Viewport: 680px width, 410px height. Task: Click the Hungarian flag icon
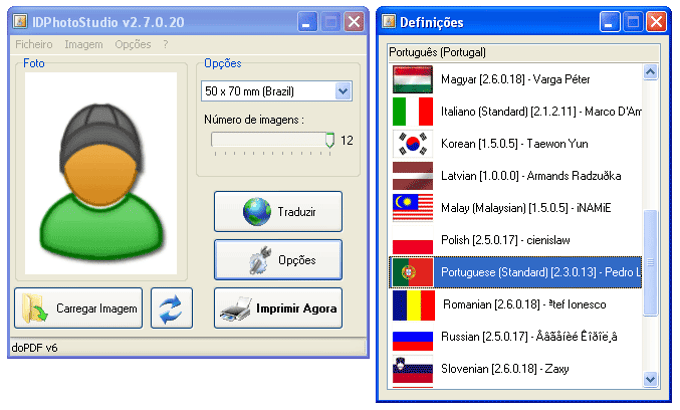click(x=412, y=79)
